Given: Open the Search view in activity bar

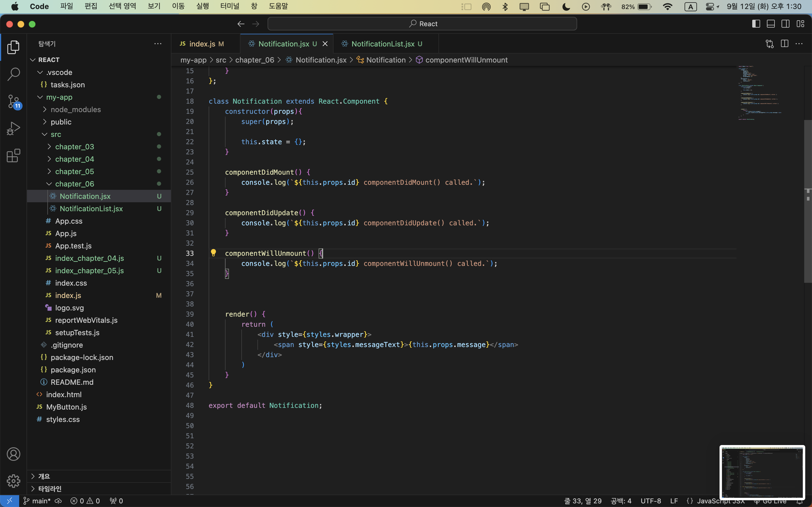Looking at the screenshot, I should coord(14,74).
